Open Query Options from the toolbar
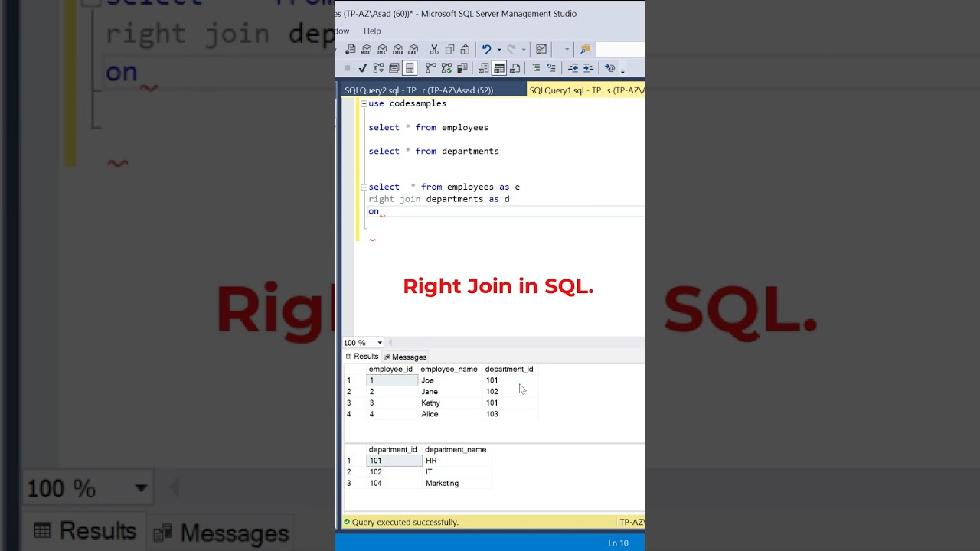The width and height of the screenshot is (980, 551). coord(394,68)
